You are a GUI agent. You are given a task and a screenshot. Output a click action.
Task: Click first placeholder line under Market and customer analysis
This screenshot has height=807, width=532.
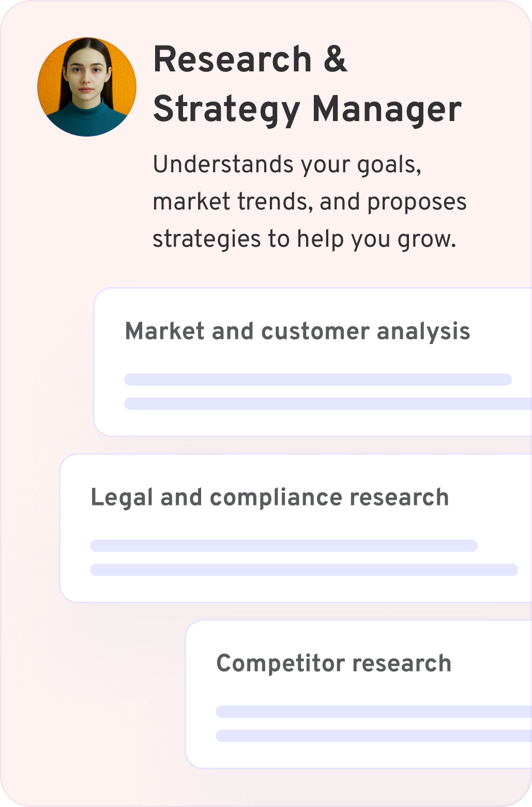317,380
